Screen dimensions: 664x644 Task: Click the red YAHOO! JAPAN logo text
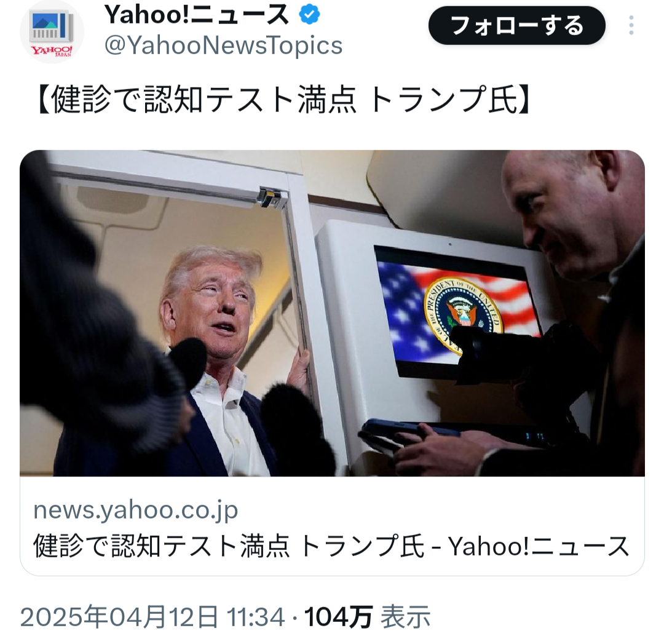pos(52,51)
